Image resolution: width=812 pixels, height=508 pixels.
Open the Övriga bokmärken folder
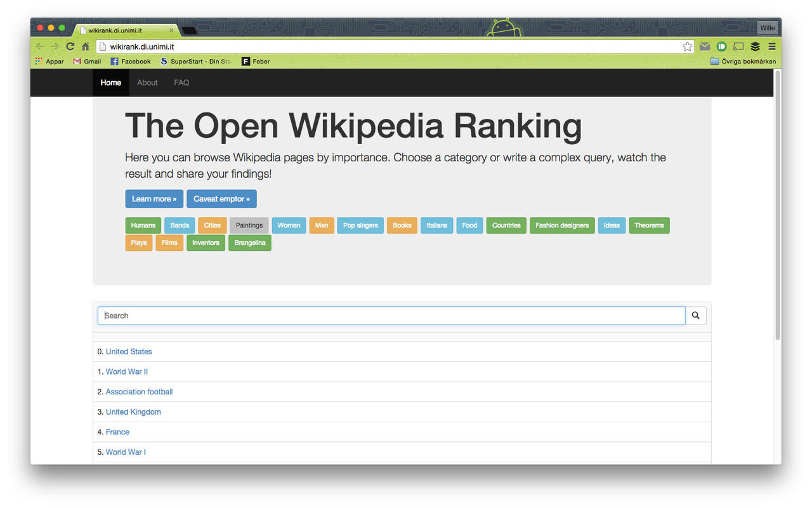pos(743,62)
